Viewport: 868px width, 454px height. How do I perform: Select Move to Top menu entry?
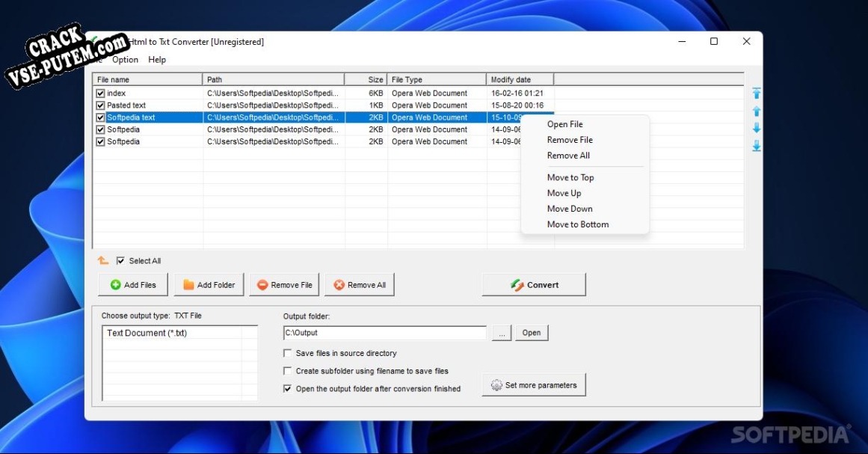click(570, 178)
